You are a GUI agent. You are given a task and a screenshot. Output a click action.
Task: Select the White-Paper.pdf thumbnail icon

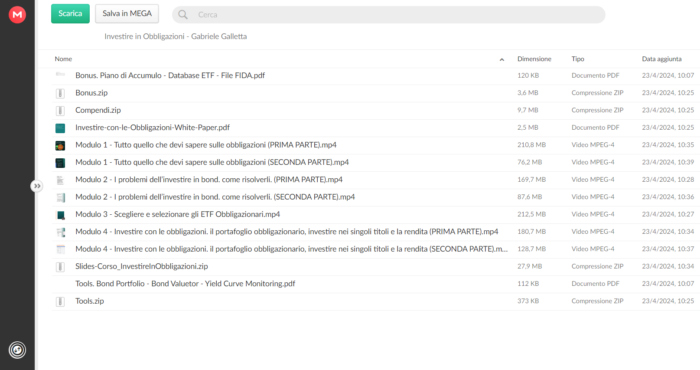tap(60, 128)
